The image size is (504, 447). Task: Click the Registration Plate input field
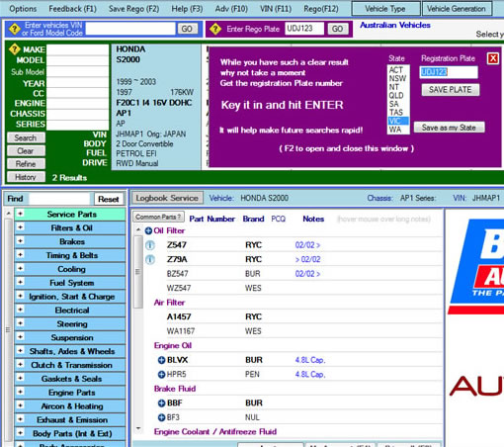pyautogui.click(x=449, y=72)
